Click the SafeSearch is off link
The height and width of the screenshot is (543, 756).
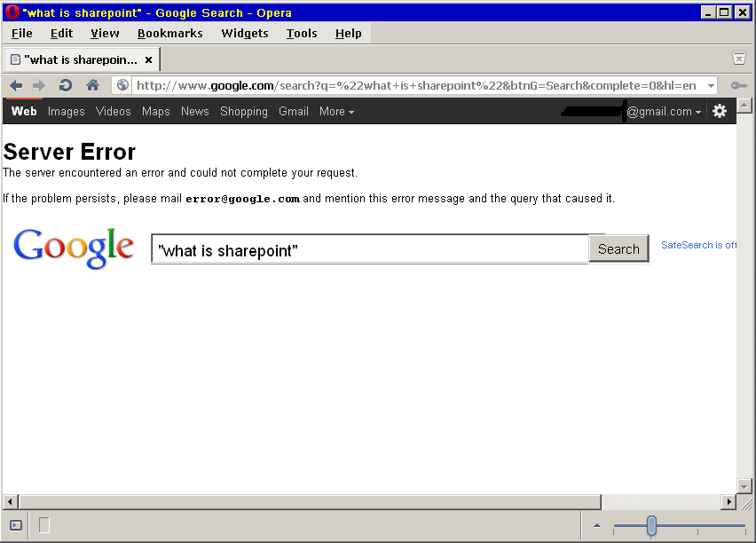coord(698,245)
